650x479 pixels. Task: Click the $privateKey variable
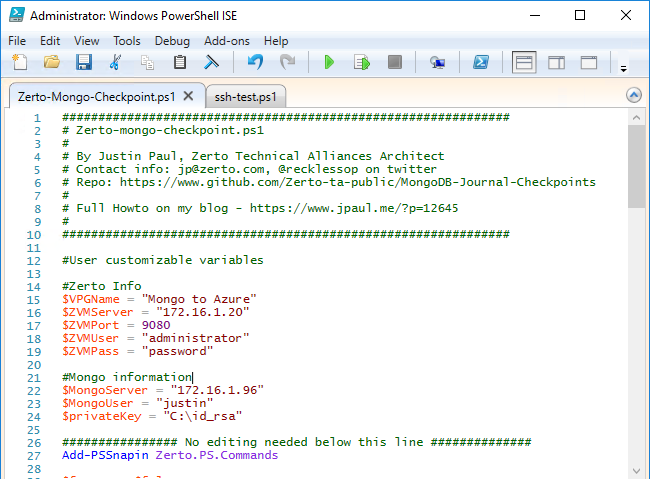click(102, 416)
